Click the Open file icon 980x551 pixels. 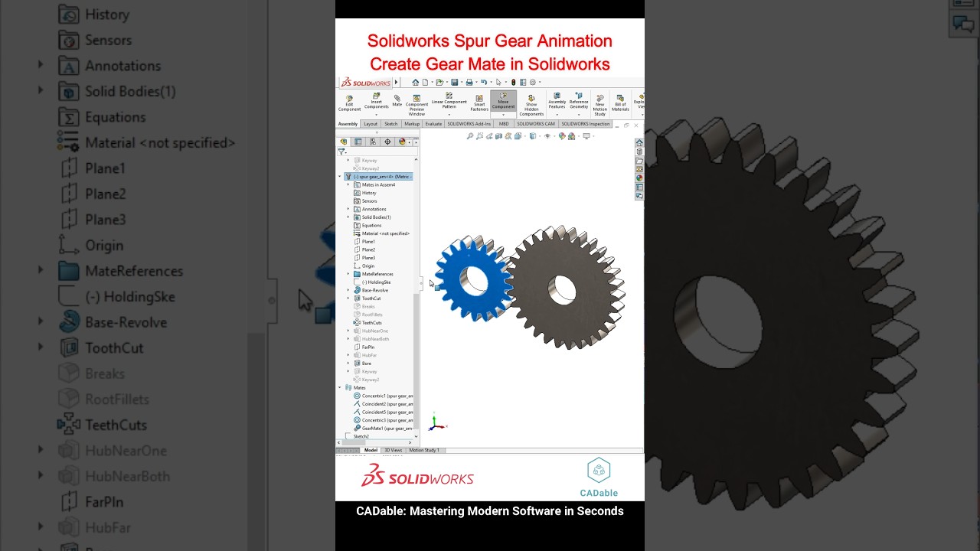pos(440,82)
